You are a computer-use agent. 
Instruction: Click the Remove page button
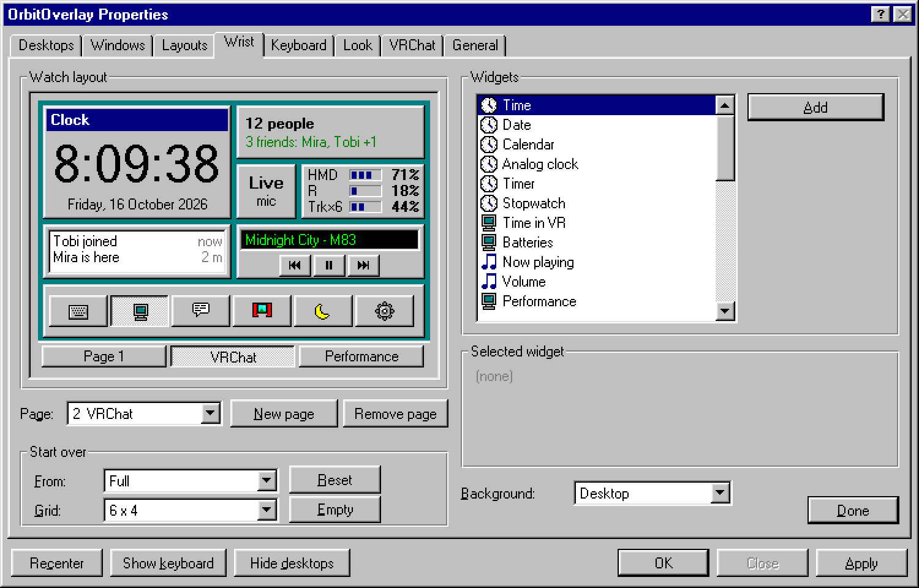tap(395, 414)
